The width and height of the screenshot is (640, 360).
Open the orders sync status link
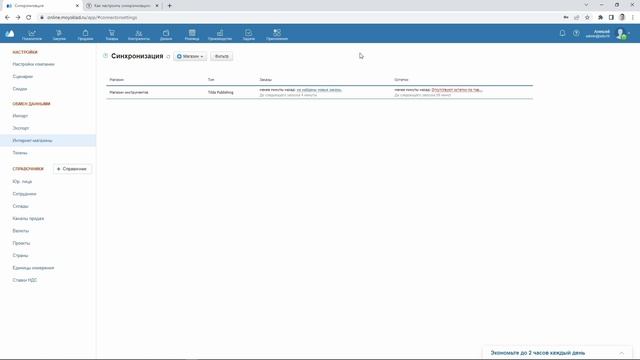[319, 90]
